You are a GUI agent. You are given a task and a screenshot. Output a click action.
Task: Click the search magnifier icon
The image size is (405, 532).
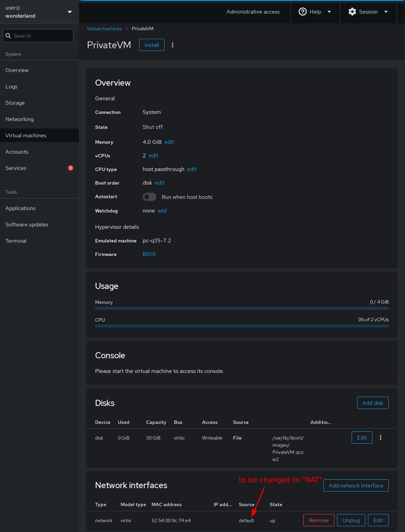point(8,36)
